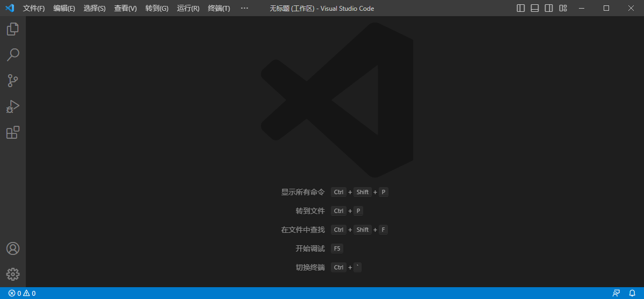Click the errors and warnings status indicator
644x299 pixels.
coord(22,293)
